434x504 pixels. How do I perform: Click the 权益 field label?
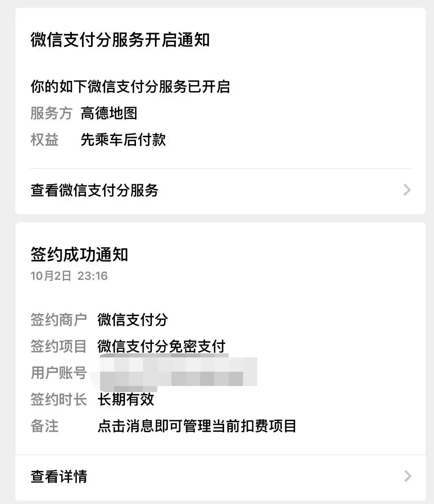click(45, 140)
